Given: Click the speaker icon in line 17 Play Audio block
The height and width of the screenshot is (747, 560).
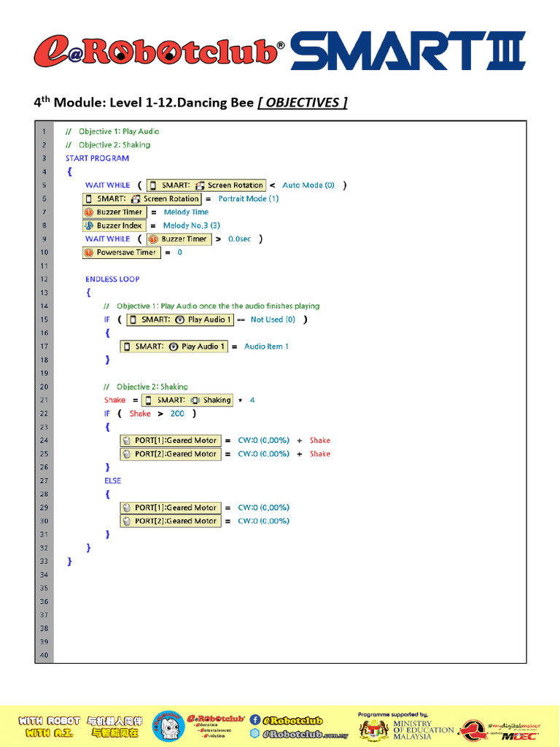Looking at the screenshot, I should click(174, 347).
